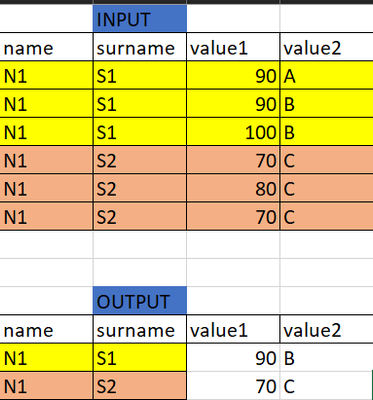Click the output table value1 header

coord(233,329)
